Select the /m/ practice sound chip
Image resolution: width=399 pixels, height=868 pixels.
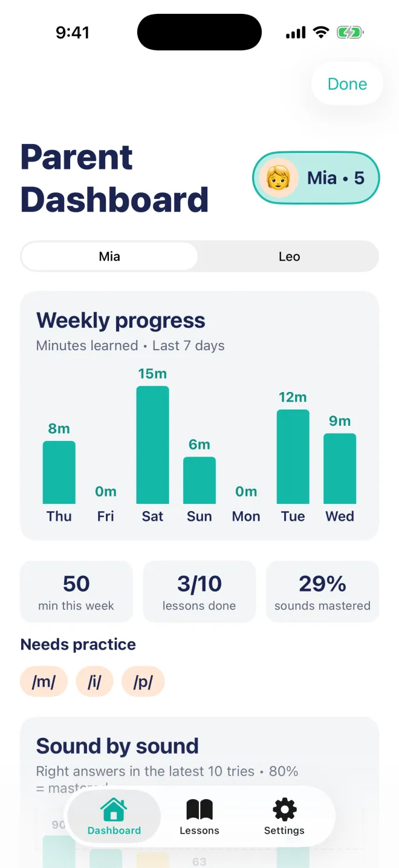click(x=44, y=682)
